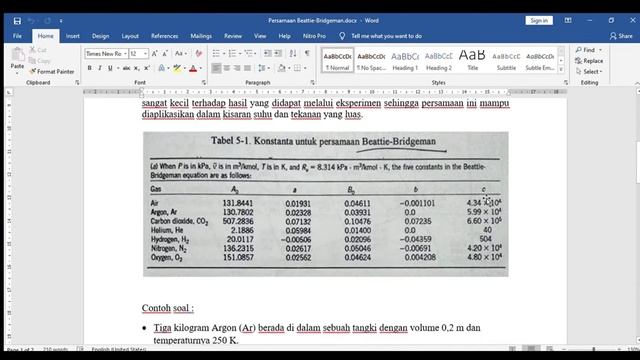Save the document with the floppy icon
The image size is (640, 360).
(x=17, y=20)
